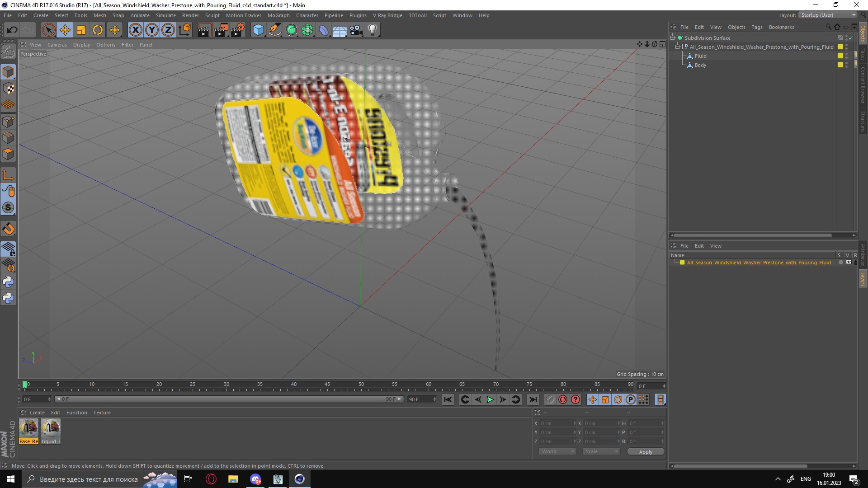Click the yellow layer swatch beside Body
This screenshot has width=868, height=488.
(840, 65)
